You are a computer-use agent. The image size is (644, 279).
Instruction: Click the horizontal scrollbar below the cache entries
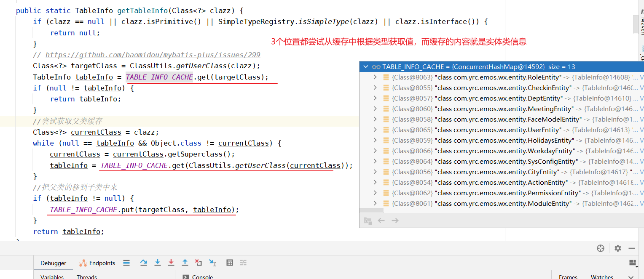[x=371, y=210]
